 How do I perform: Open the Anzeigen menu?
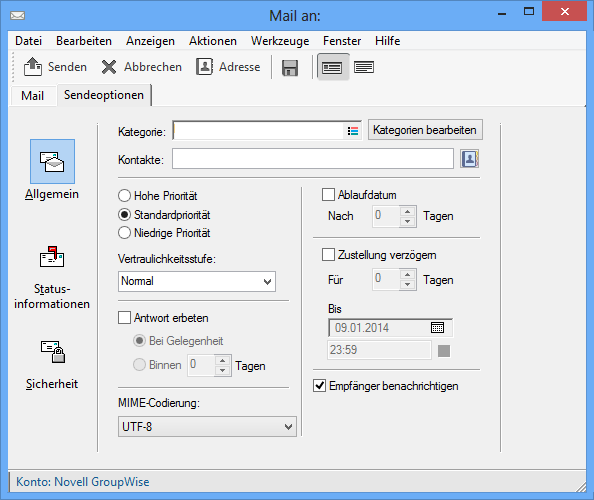click(x=150, y=41)
